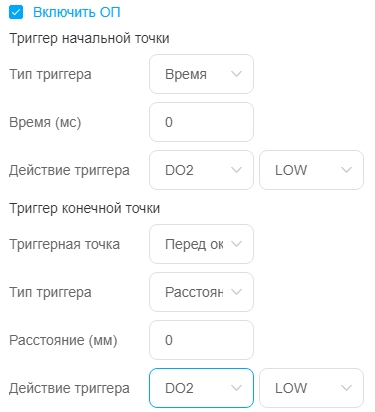Open Триггерная точка dropdown showing Перед ок
375x412 pixels.
coord(201,244)
